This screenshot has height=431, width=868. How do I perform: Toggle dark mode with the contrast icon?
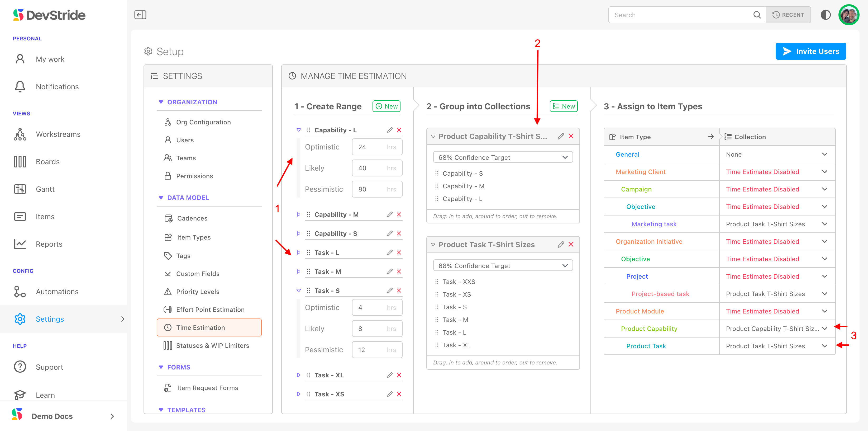(x=825, y=15)
